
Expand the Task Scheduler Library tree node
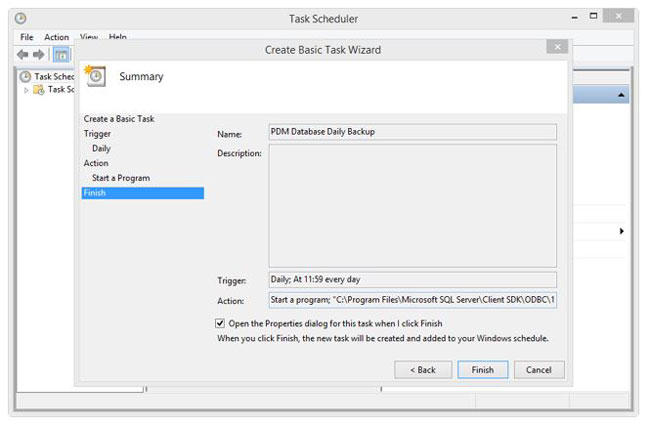coord(27,90)
